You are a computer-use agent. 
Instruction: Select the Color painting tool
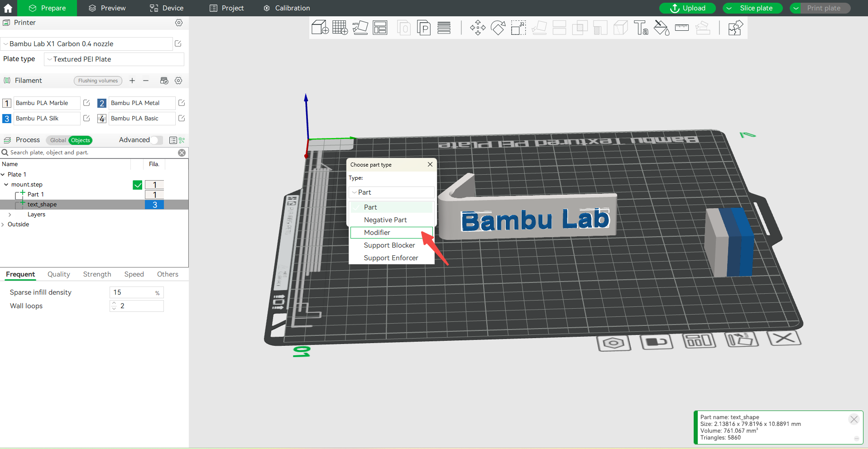[662, 28]
